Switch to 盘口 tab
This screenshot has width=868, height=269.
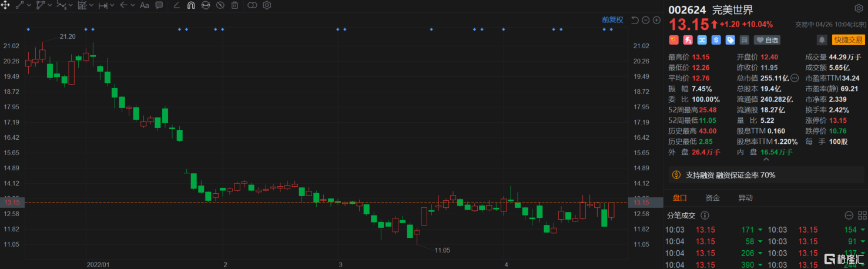[x=679, y=198]
